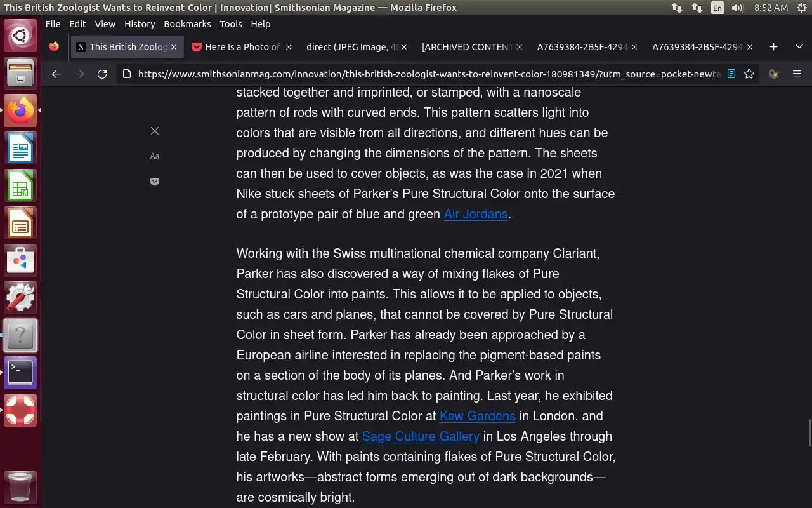Open a new tab with plus button

(x=773, y=47)
